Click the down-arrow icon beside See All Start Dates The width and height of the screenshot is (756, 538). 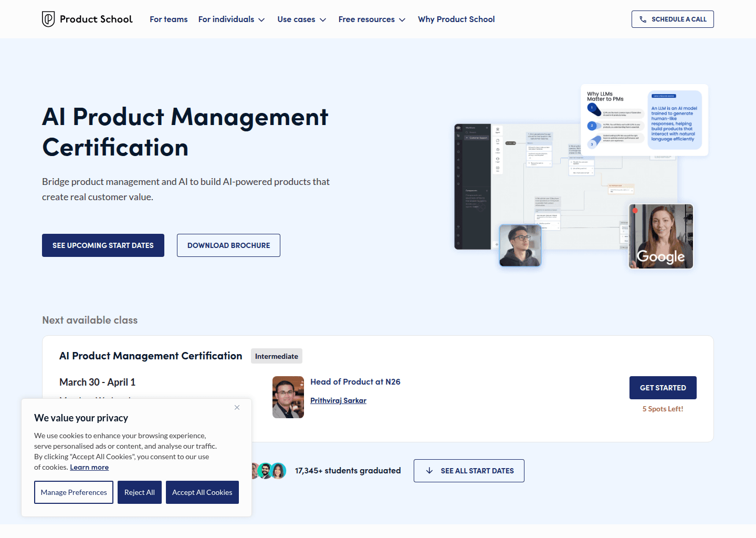click(430, 471)
